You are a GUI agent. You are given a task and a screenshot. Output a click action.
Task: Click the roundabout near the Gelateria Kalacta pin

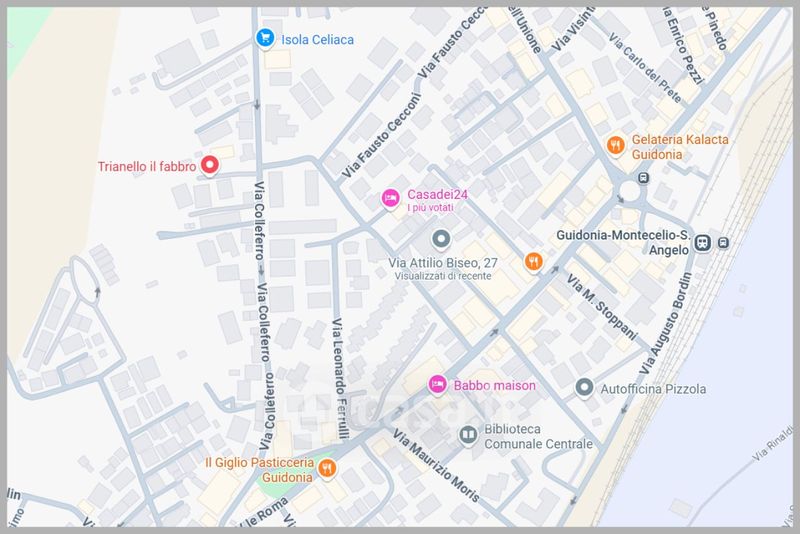(x=630, y=191)
